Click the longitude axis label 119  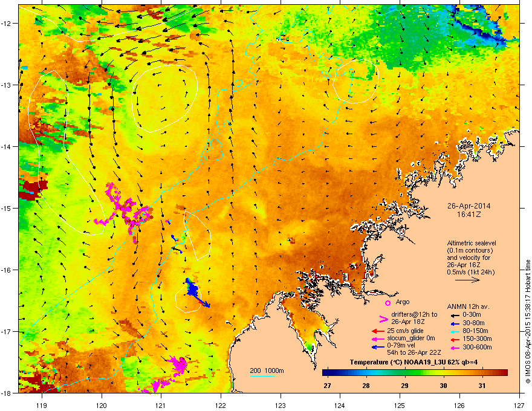click(42, 405)
